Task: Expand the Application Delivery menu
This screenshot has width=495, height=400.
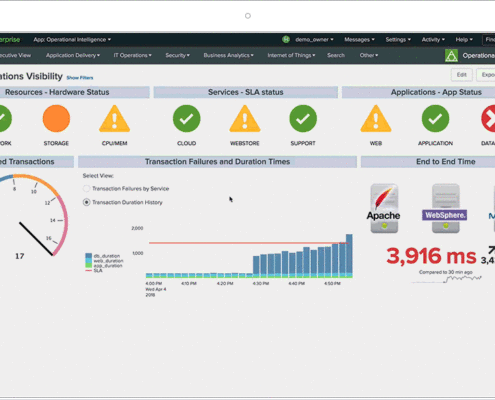Action: coord(73,55)
